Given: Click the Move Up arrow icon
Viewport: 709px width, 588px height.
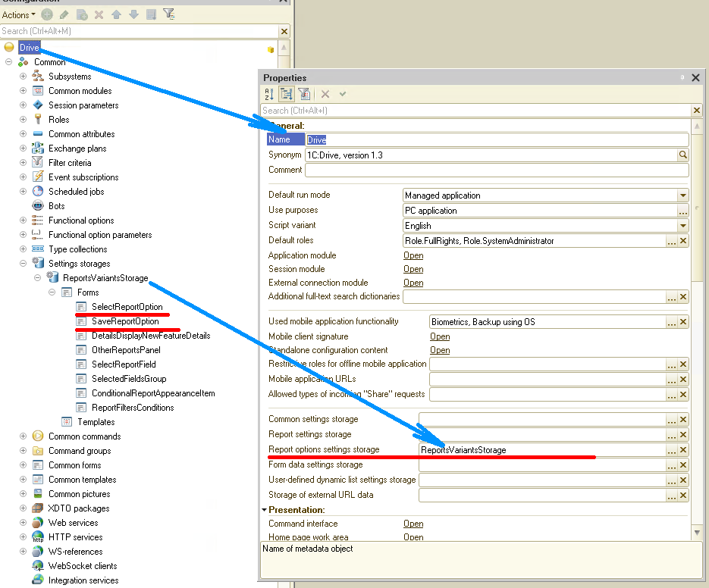Looking at the screenshot, I should [x=116, y=14].
